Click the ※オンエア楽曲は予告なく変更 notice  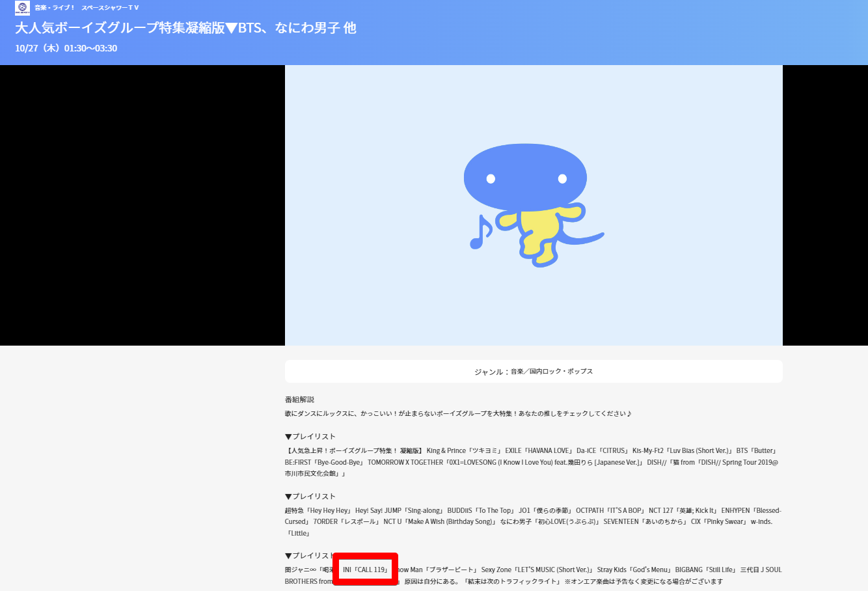[644, 582]
